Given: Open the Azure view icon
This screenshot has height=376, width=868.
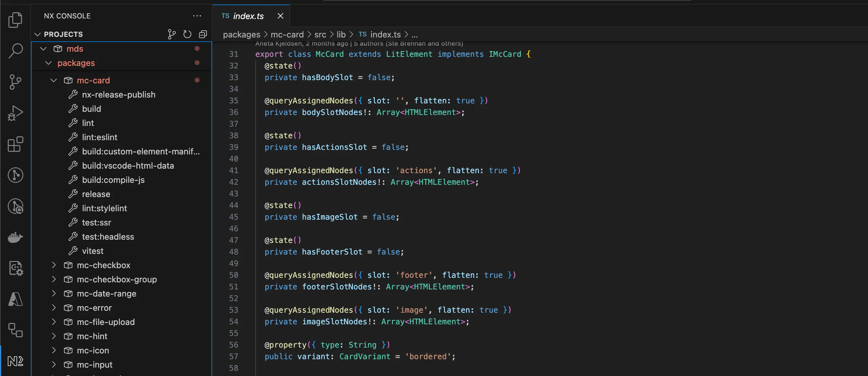Looking at the screenshot, I should pyautogui.click(x=15, y=299).
